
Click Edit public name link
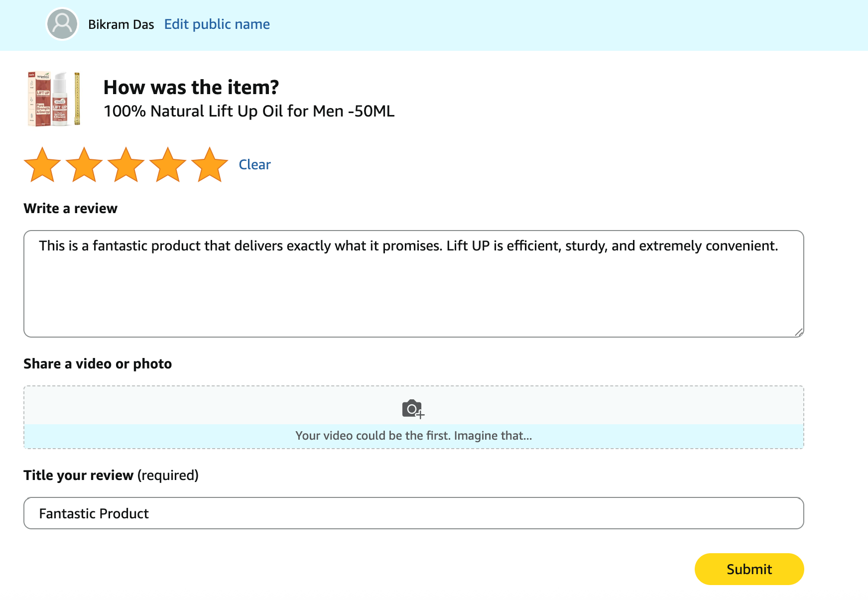click(x=217, y=24)
